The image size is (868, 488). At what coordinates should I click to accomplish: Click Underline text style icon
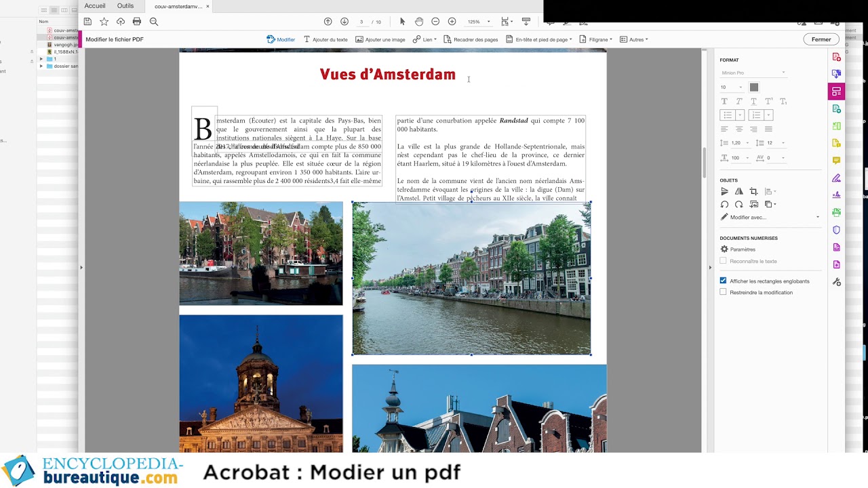pos(753,101)
